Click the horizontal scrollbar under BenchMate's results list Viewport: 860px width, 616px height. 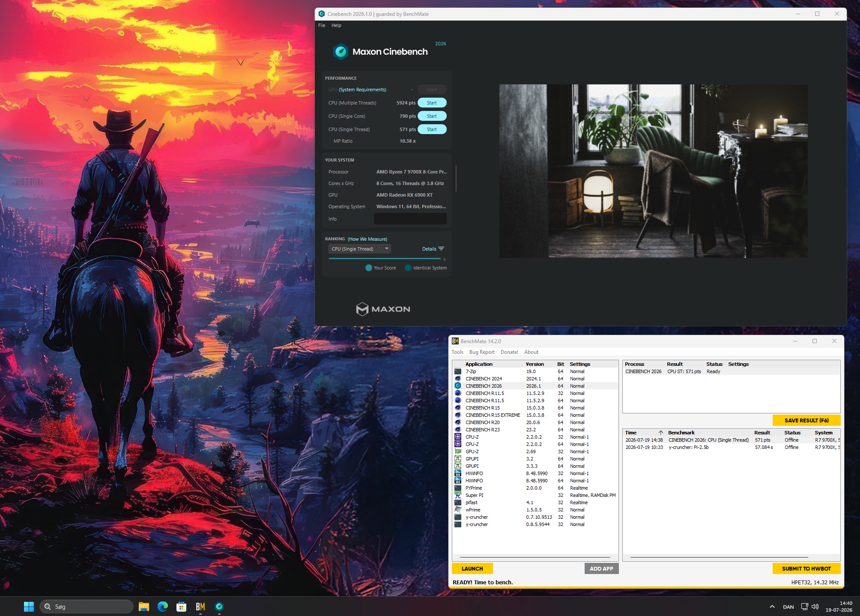click(x=719, y=557)
